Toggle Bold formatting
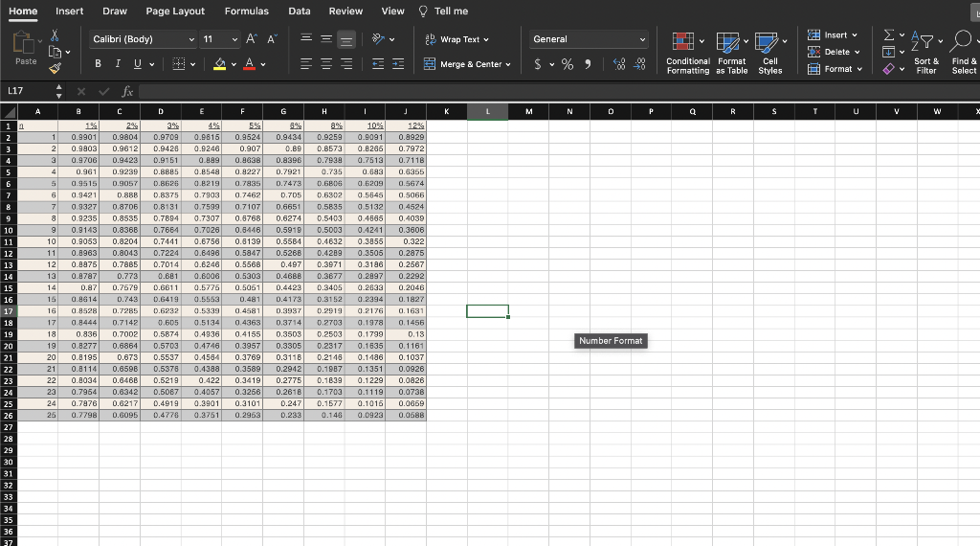Screen dimensions: 980x546 point(99,64)
